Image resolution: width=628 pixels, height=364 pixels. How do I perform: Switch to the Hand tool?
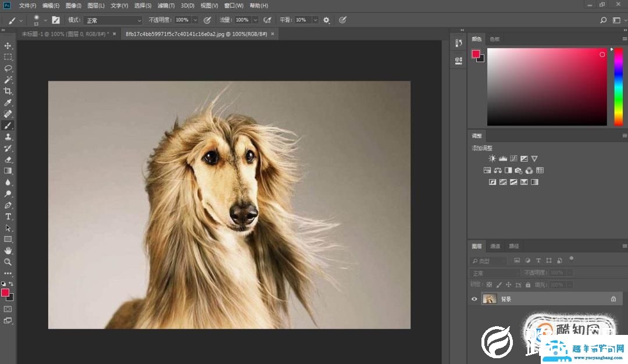8,250
